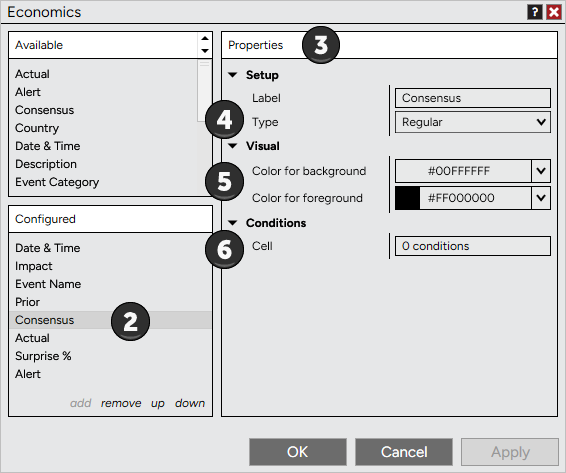Screen dimensions: 566x473
Task: Open the Cell conditions field
Action: (x=473, y=246)
